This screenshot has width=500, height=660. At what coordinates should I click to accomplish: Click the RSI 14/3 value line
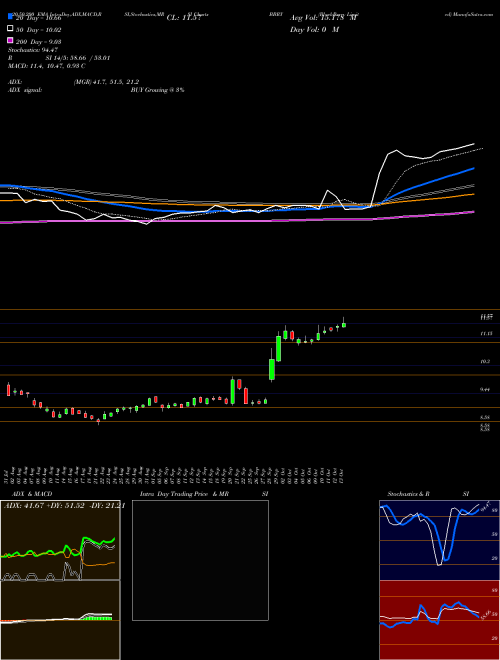(59, 58)
